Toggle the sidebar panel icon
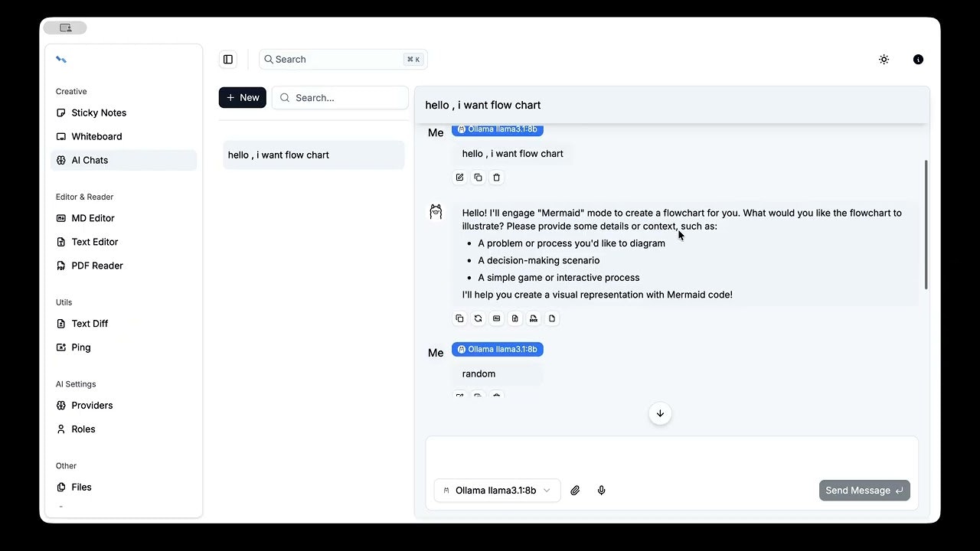The image size is (980, 551). (x=228, y=60)
